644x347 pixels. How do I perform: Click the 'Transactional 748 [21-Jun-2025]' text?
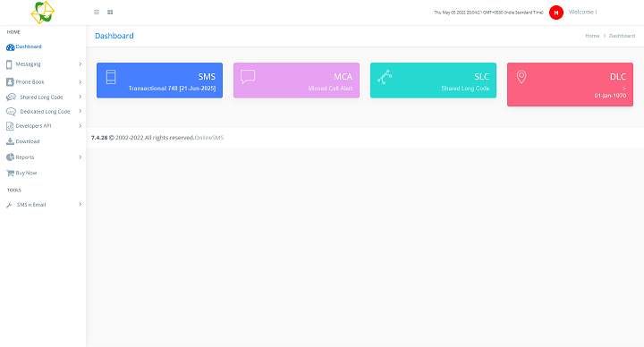point(172,89)
